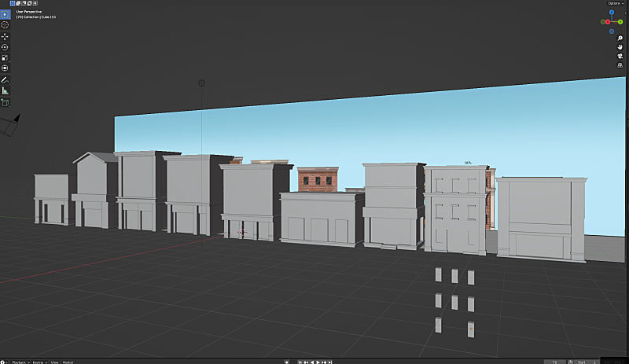Toggle perspective/orthographic projection grid icon
The image size is (629, 364).
[620, 65]
